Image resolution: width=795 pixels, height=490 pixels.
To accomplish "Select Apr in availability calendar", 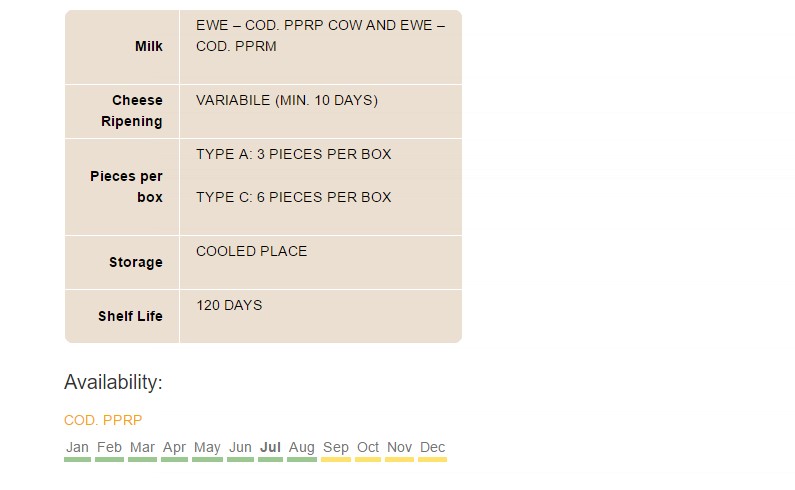I will coord(174,447).
